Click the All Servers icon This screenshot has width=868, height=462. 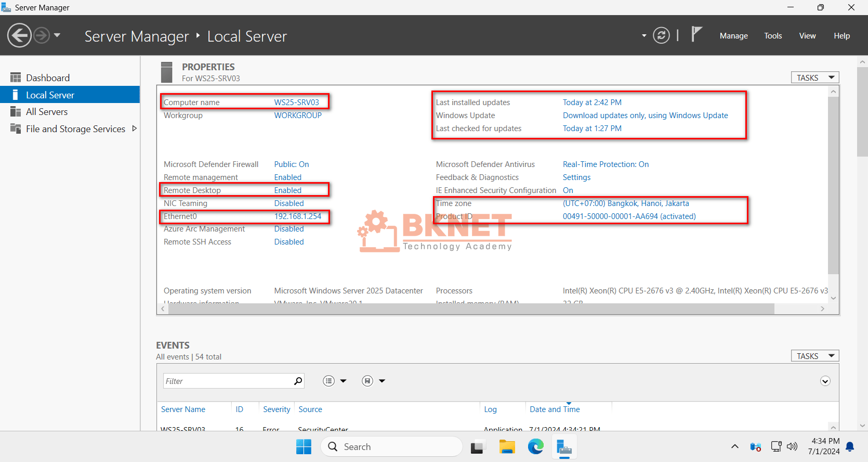(16, 112)
